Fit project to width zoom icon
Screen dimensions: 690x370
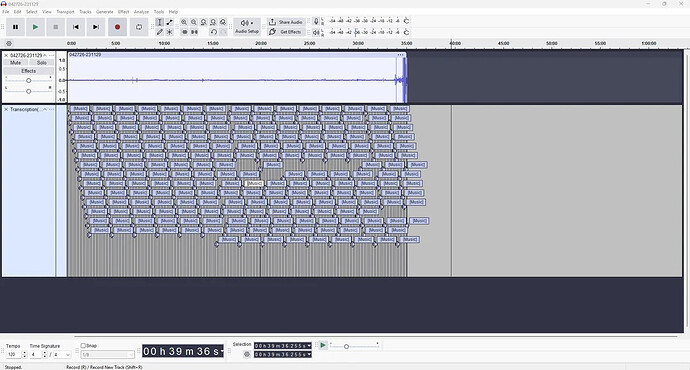[x=213, y=22]
